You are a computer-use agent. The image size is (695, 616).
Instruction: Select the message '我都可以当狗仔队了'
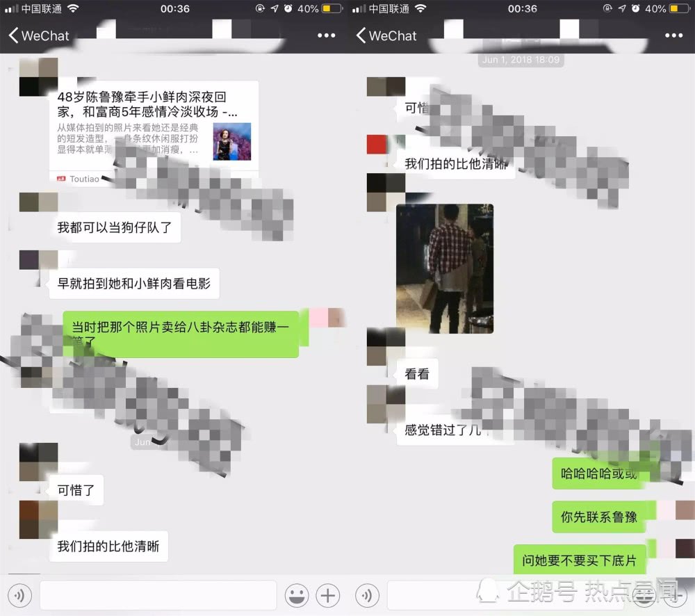pos(115,227)
